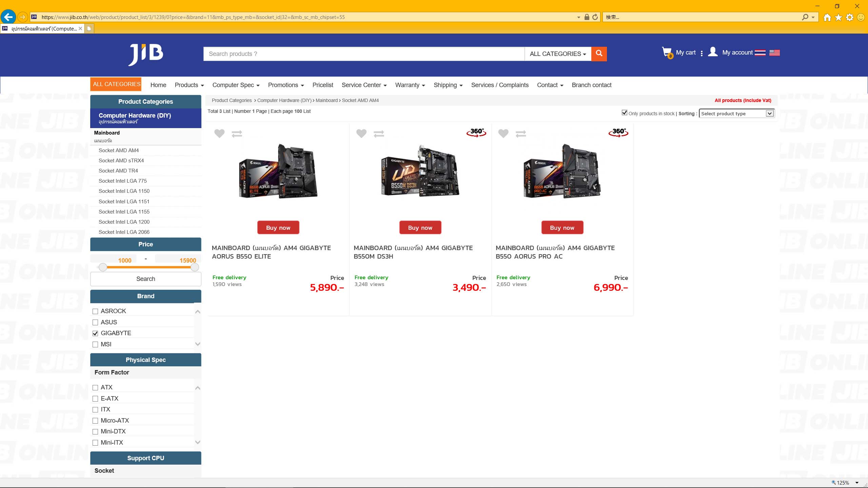The height and width of the screenshot is (488, 868).
Task: Buy now B550 AORUS PRO AC
Action: [x=562, y=227]
